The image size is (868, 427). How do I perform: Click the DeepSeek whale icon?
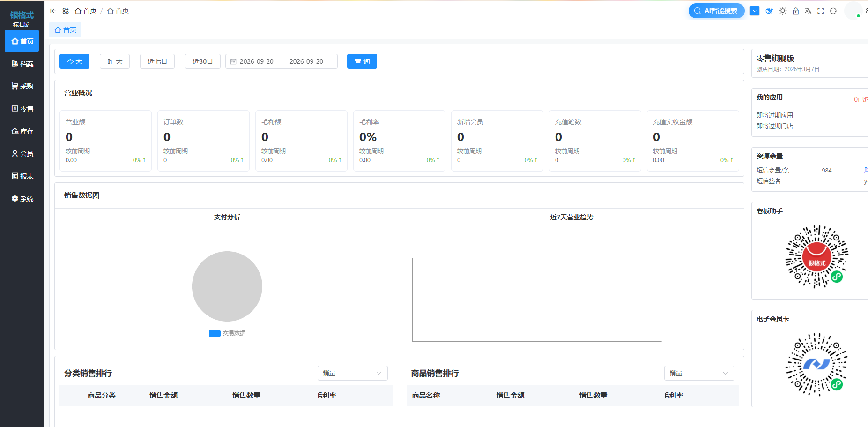769,11
